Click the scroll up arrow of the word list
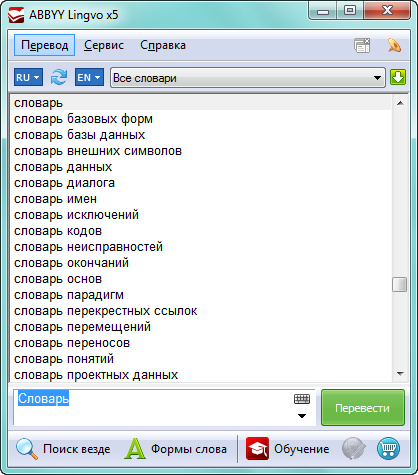Viewport: 418px width, 475px height. tap(400, 103)
